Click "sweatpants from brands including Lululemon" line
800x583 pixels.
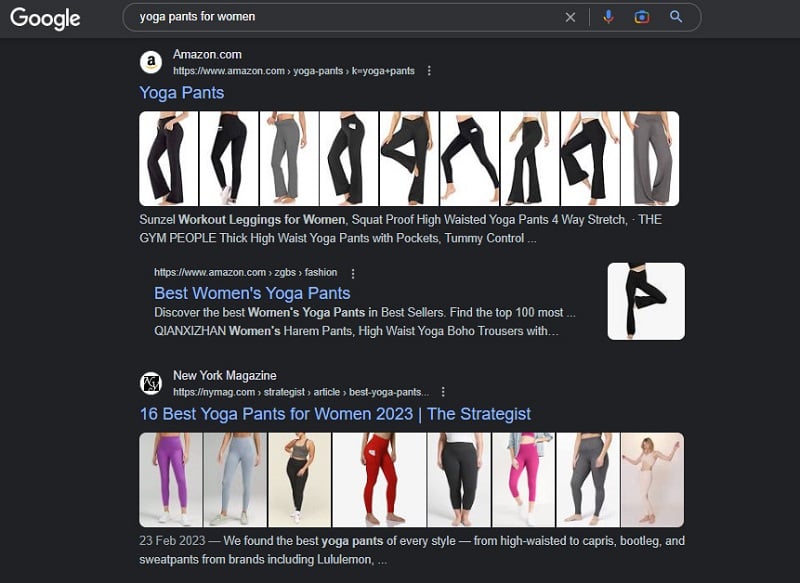pyautogui.click(x=263, y=560)
